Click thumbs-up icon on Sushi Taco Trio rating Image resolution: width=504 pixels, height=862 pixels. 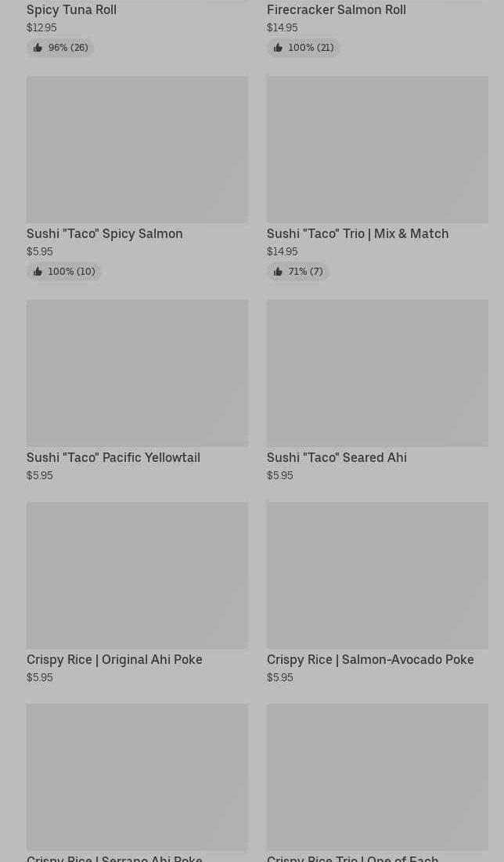click(278, 272)
